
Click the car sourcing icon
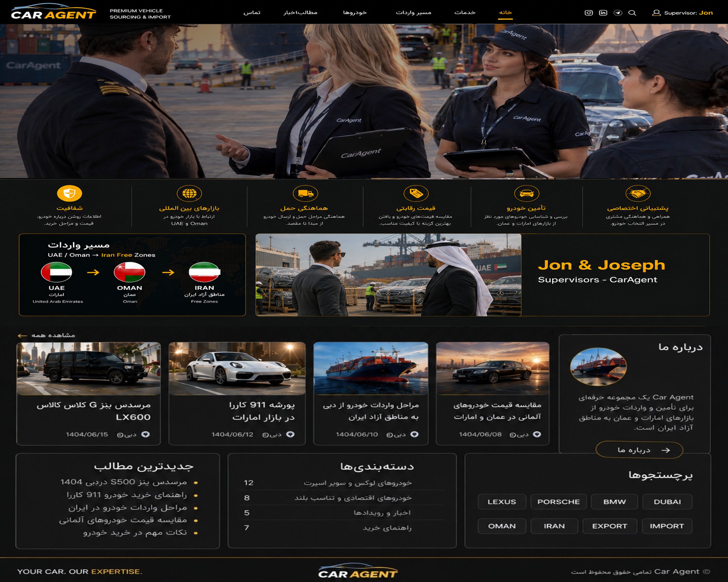point(526,194)
